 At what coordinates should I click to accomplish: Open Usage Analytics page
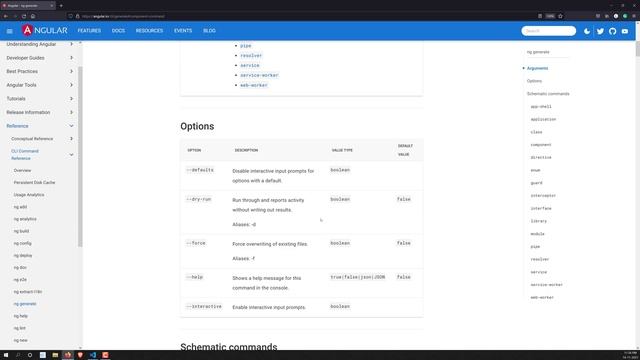pyautogui.click(x=29, y=195)
